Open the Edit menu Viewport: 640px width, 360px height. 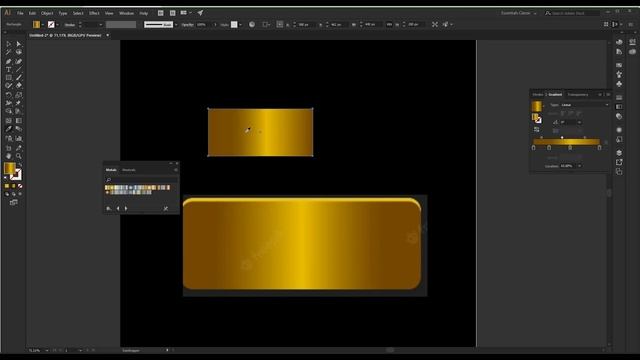(32, 13)
